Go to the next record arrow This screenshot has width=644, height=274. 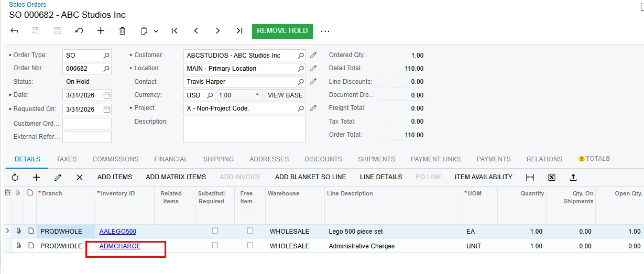click(217, 31)
